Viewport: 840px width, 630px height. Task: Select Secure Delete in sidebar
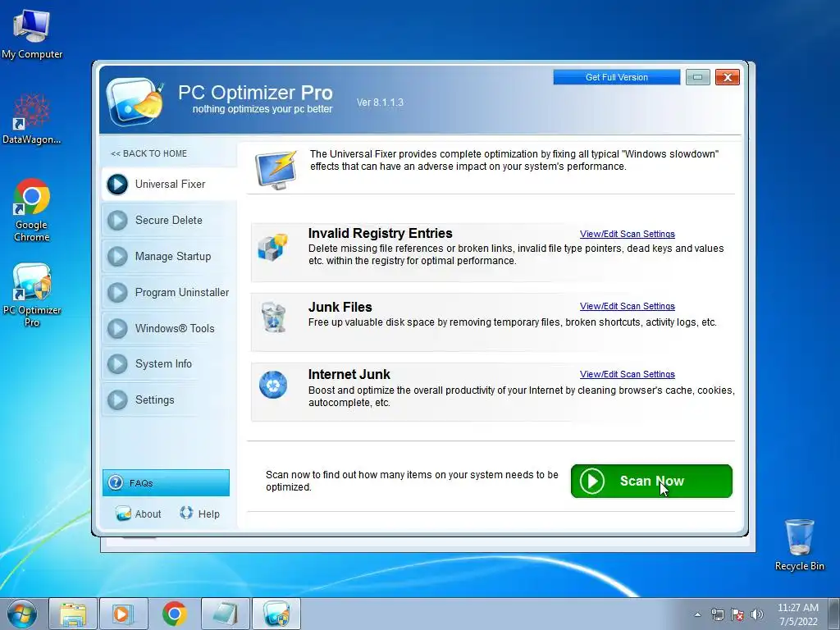tap(169, 220)
